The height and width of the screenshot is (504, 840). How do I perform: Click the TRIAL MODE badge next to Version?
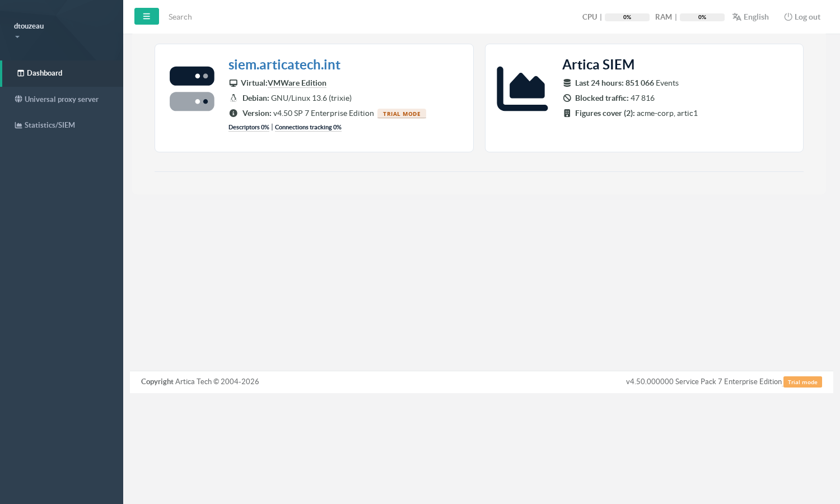pyautogui.click(x=402, y=114)
